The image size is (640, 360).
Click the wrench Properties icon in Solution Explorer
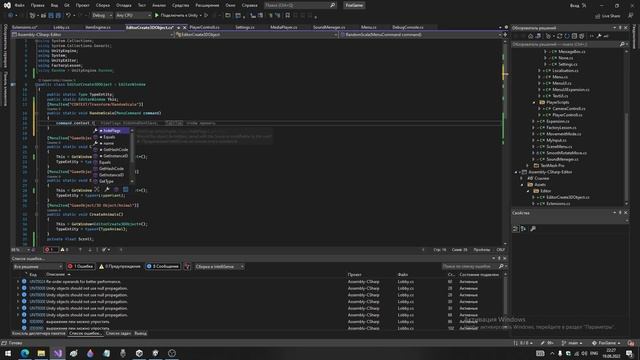599,36
